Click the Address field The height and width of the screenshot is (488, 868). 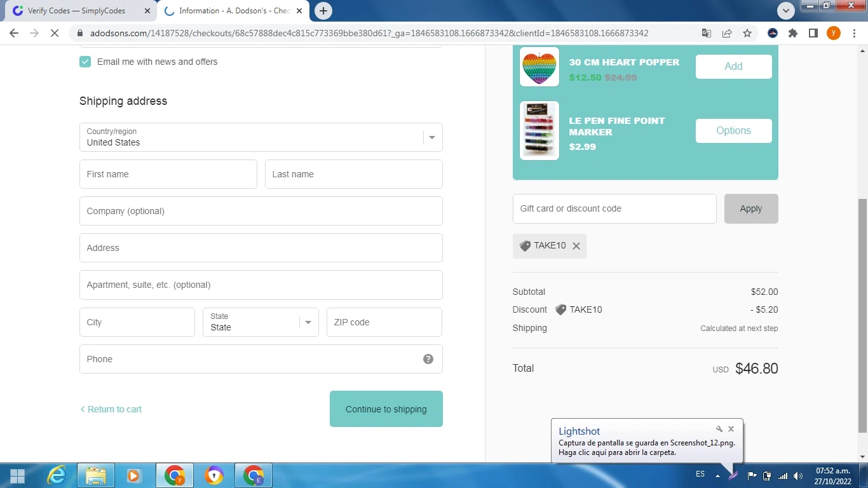[x=261, y=248]
